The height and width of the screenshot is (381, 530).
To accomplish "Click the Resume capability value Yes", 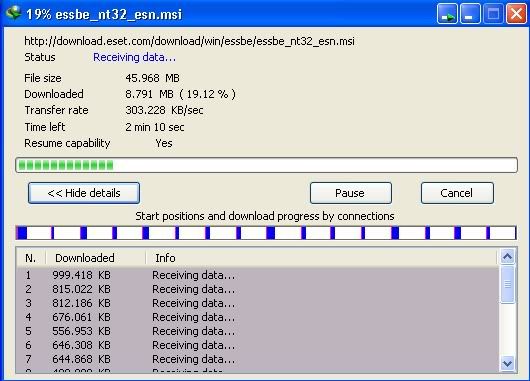I will (164, 143).
